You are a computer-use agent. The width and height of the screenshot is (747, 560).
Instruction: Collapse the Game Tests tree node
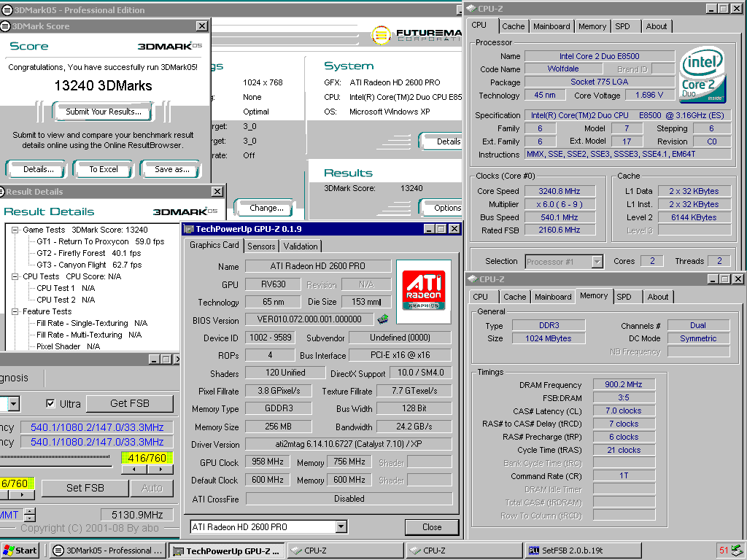pyautogui.click(x=15, y=230)
